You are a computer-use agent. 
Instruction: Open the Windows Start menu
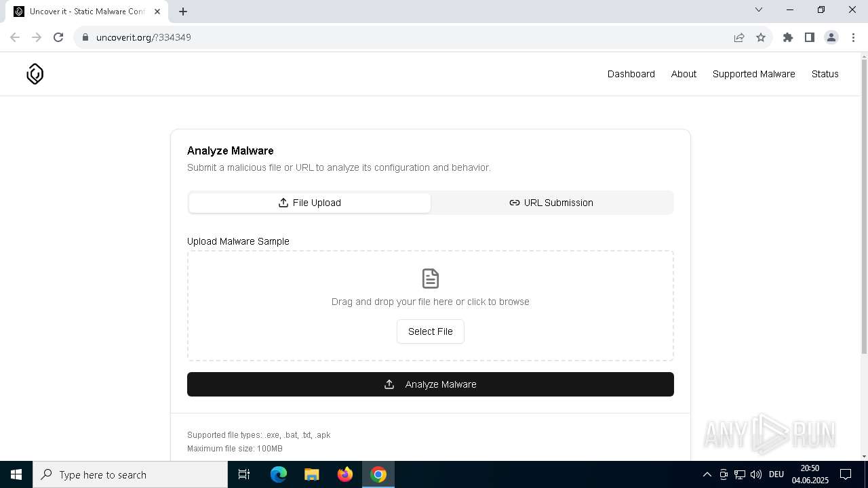(16, 474)
